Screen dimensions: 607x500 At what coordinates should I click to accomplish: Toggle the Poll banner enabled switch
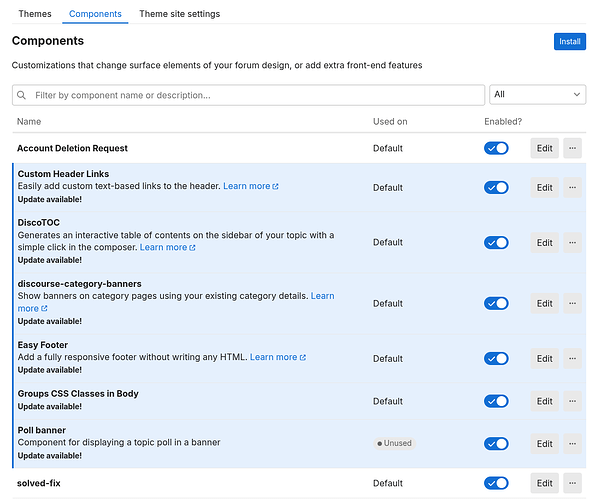point(496,444)
